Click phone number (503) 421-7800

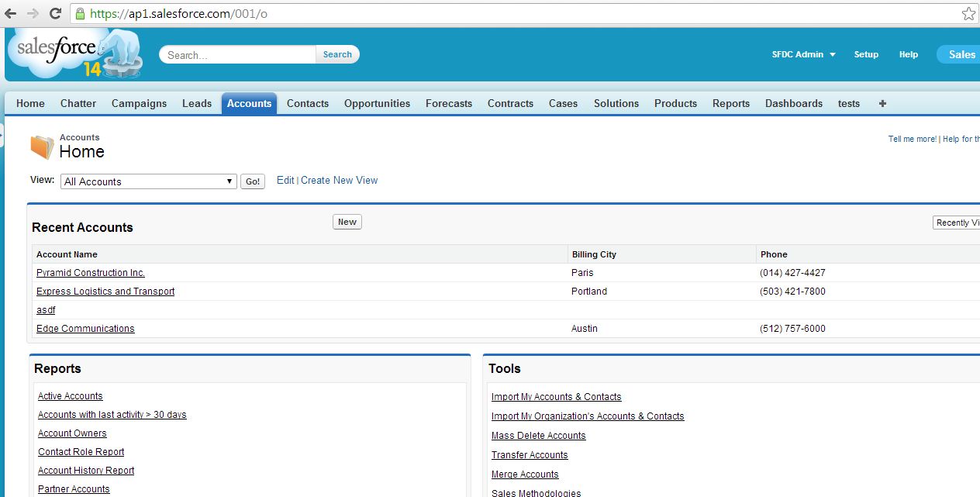[792, 292]
